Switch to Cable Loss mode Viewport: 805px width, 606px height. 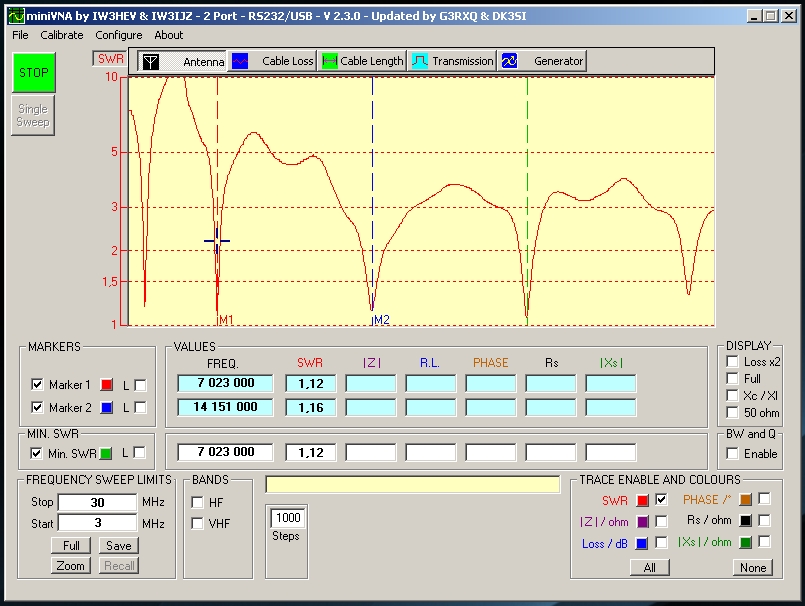coord(272,61)
